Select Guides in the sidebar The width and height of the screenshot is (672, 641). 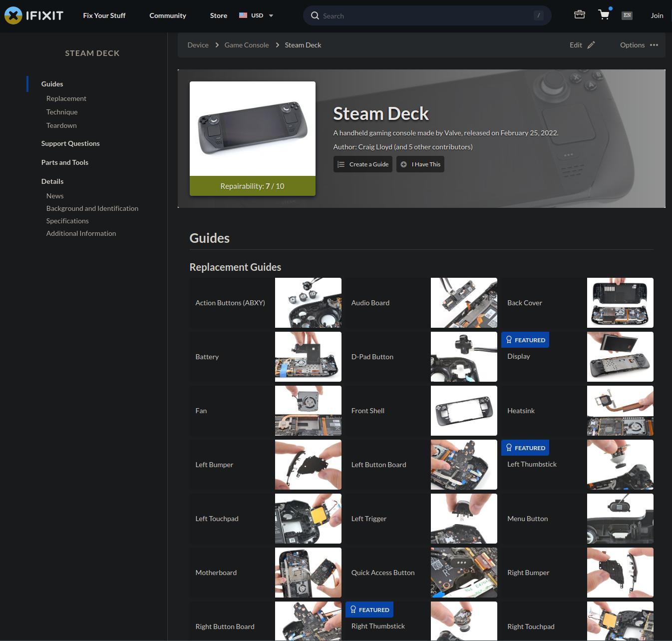click(52, 84)
